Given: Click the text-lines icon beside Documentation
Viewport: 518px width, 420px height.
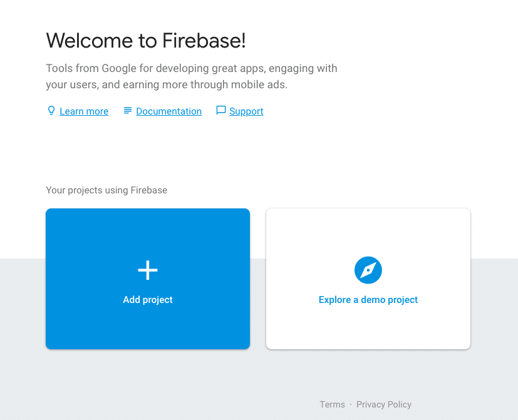Looking at the screenshot, I should pos(128,111).
